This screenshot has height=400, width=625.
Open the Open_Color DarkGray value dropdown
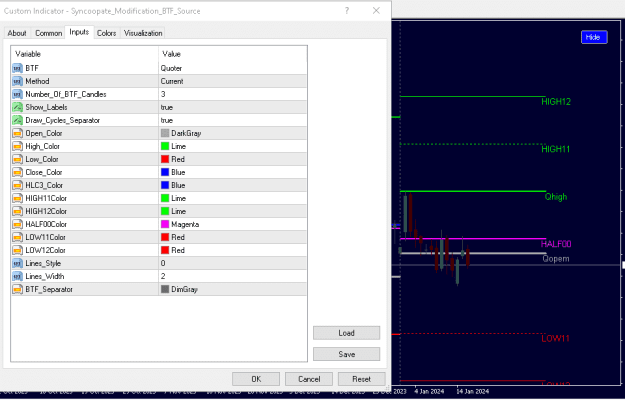click(x=232, y=133)
